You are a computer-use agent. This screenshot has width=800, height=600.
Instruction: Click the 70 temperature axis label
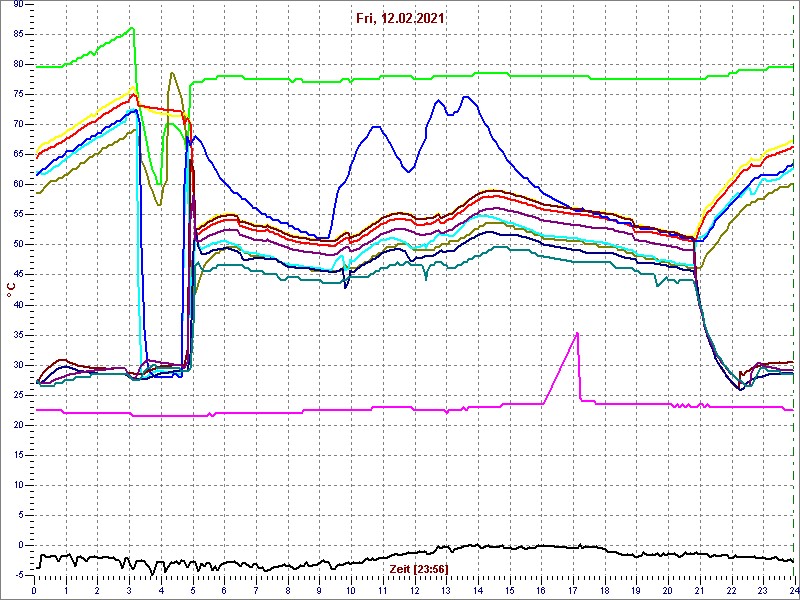[18, 124]
